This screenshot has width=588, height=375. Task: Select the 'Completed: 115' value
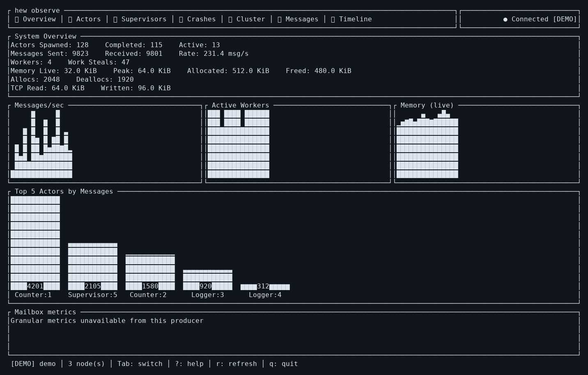point(134,45)
